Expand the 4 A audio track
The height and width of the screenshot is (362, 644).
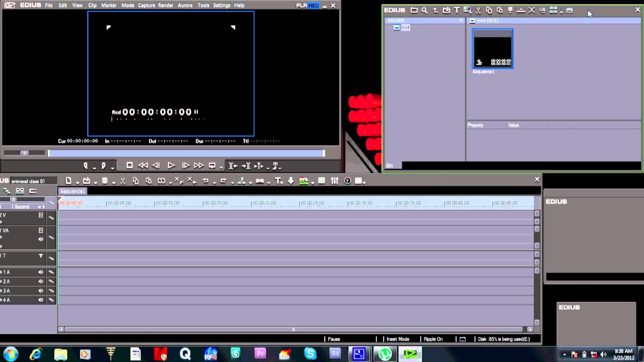2,300
